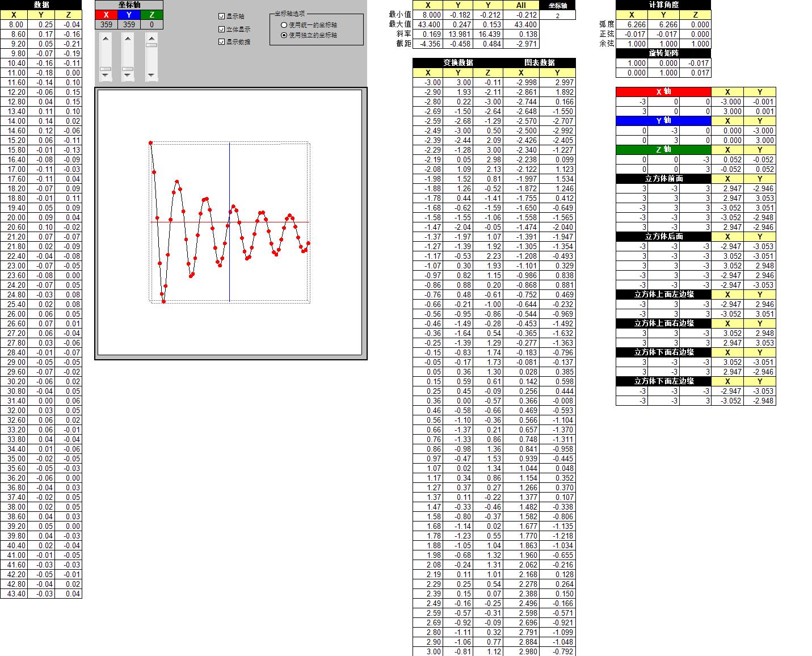812x656 pixels.
Task: Select the 坐标轴 header above X Y Z
Action: point(129,5)
